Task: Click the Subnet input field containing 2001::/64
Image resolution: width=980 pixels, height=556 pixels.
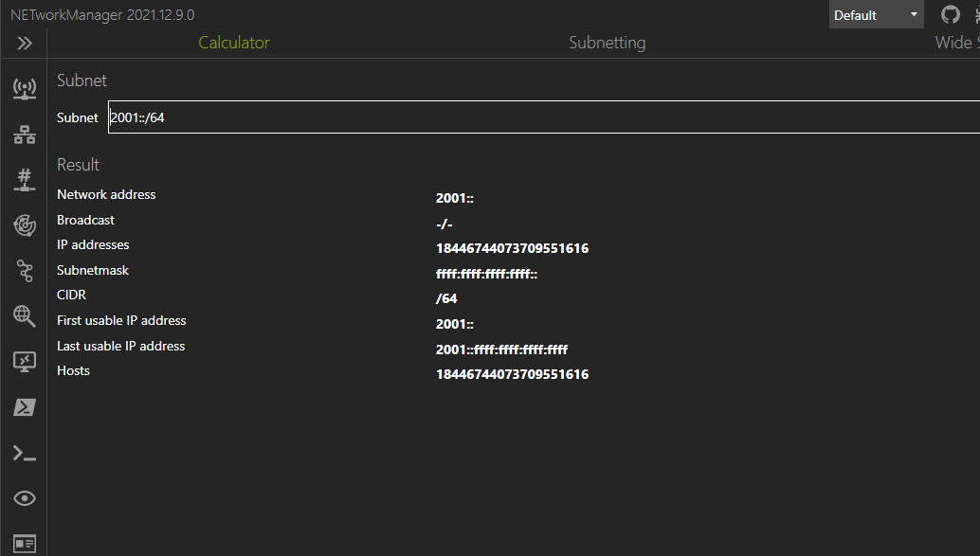Action: (x=544, y=117)
